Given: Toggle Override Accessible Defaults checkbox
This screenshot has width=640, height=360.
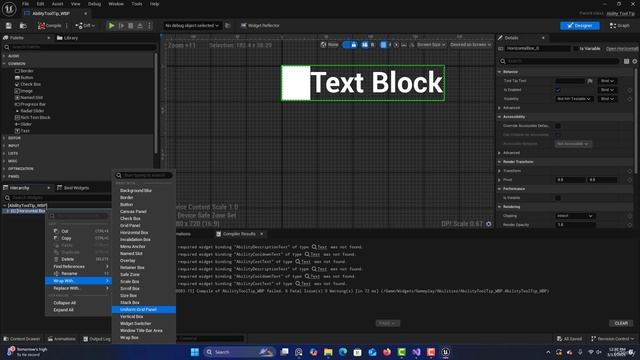Looking at the screenshot, I should (x=558, y=126).
